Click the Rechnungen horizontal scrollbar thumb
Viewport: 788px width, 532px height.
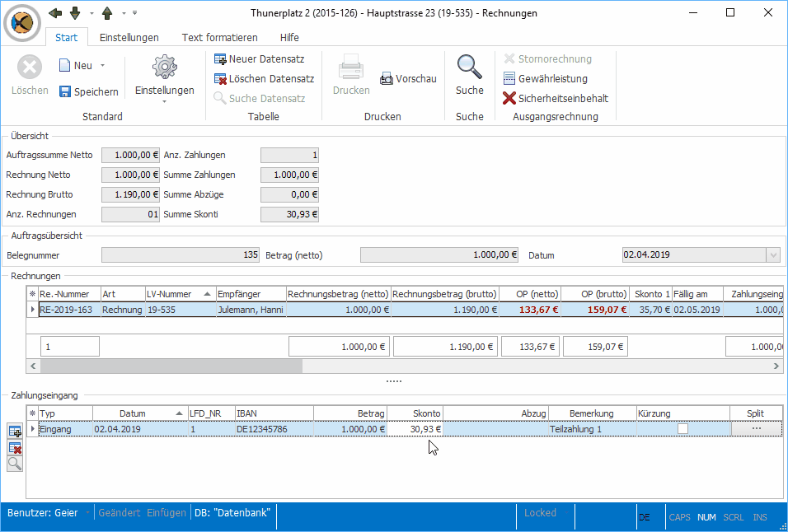171,366
